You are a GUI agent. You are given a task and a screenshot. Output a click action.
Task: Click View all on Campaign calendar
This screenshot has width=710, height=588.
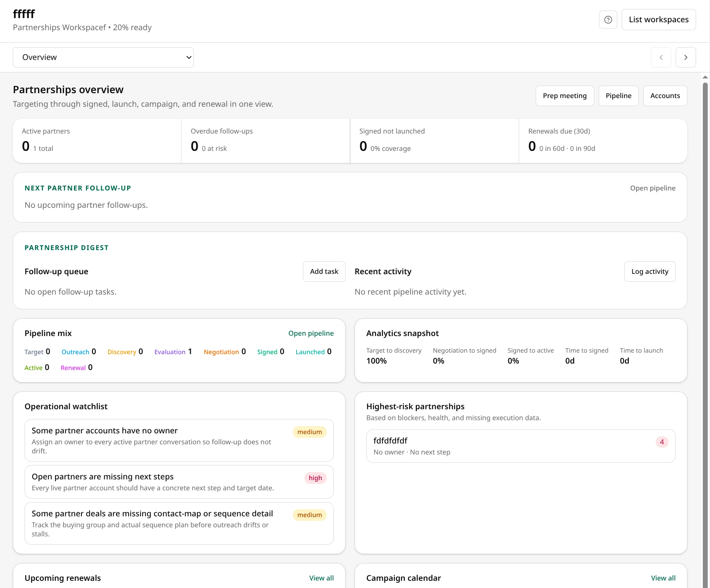coord(663,577)
